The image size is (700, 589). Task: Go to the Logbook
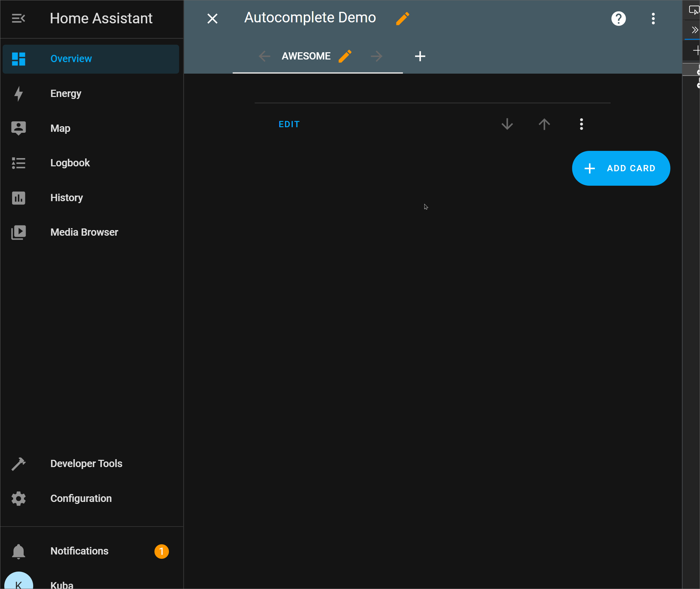tap(70, 163)
